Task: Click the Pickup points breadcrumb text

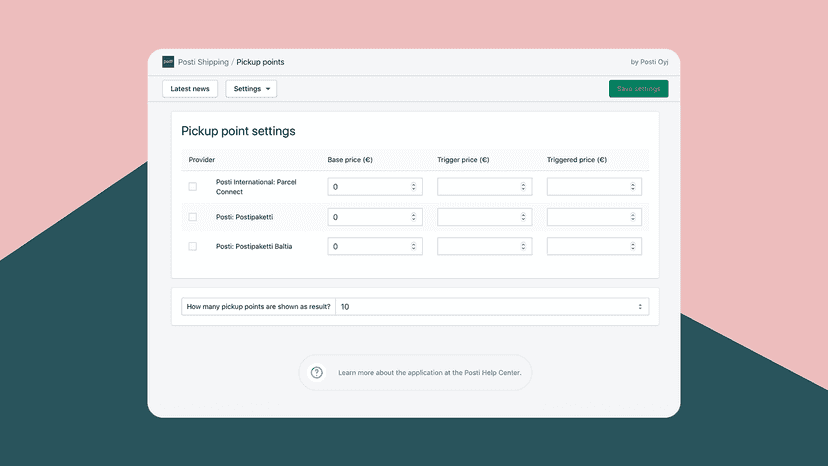Action: click(260, 62)
